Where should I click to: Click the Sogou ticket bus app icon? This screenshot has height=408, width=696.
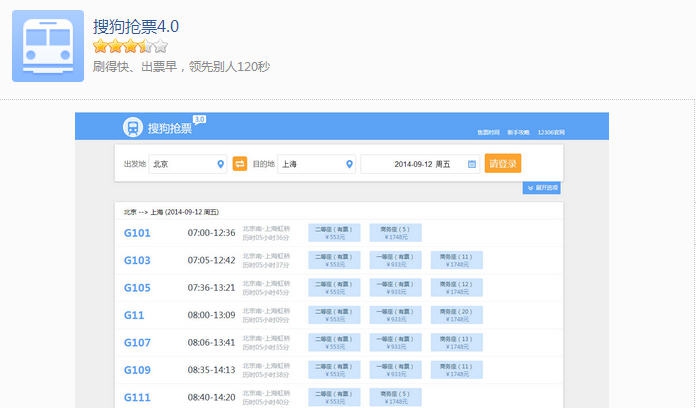pos(48,46)
